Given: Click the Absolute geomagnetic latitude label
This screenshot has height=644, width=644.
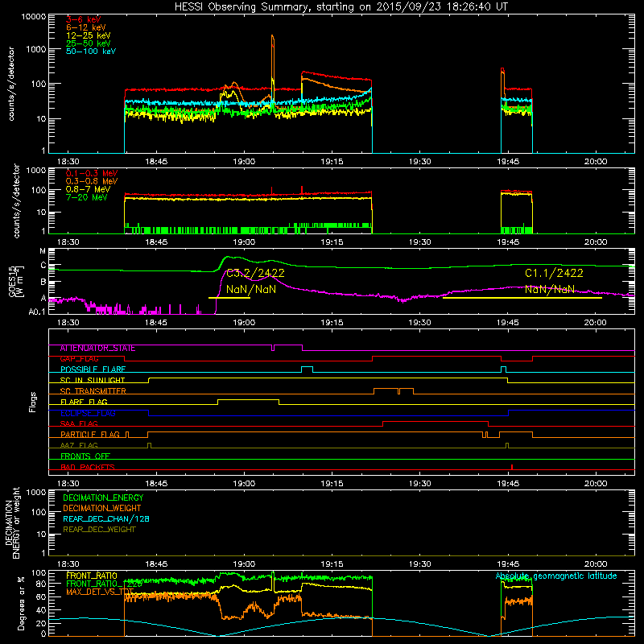Looking at the screenshot, I should pos(556,576).
